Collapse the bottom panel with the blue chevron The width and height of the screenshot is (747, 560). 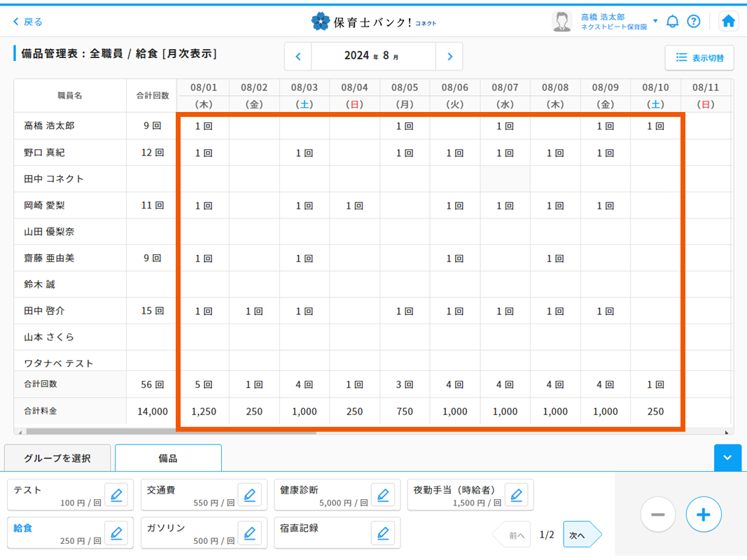coord(727,458)
